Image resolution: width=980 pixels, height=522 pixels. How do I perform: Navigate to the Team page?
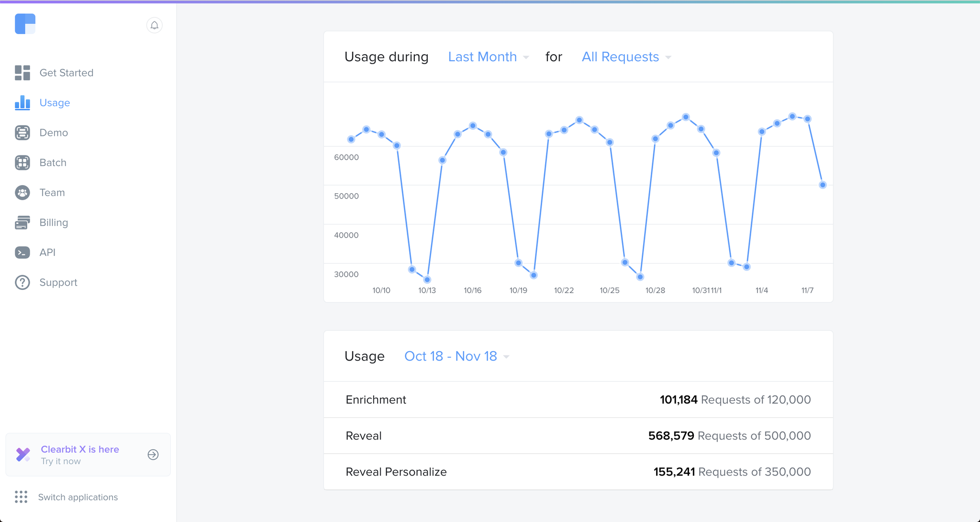click(x=52, y=192)
